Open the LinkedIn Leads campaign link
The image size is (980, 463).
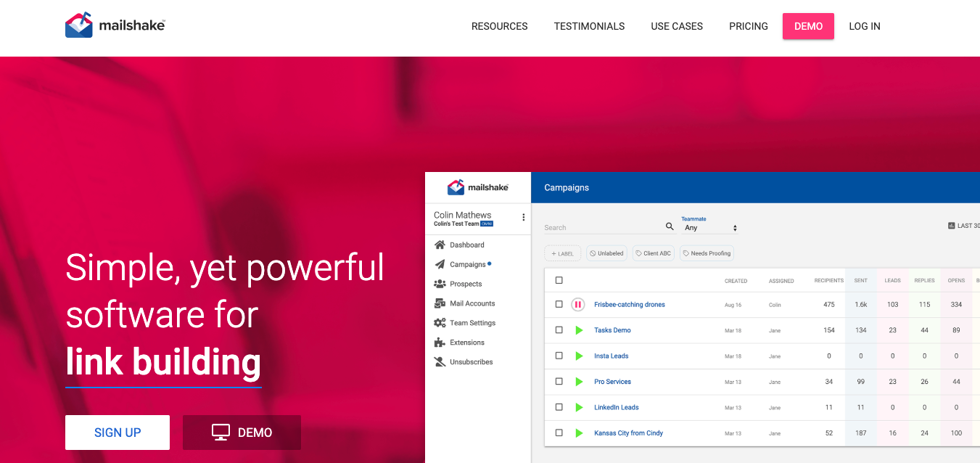click(x=617, y=408)
